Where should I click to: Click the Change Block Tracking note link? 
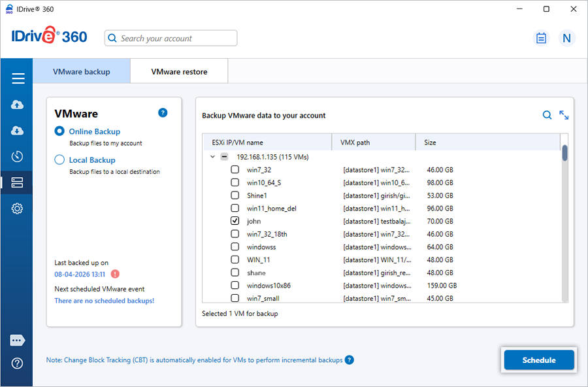pyautogui.click(x=194, y=360)
